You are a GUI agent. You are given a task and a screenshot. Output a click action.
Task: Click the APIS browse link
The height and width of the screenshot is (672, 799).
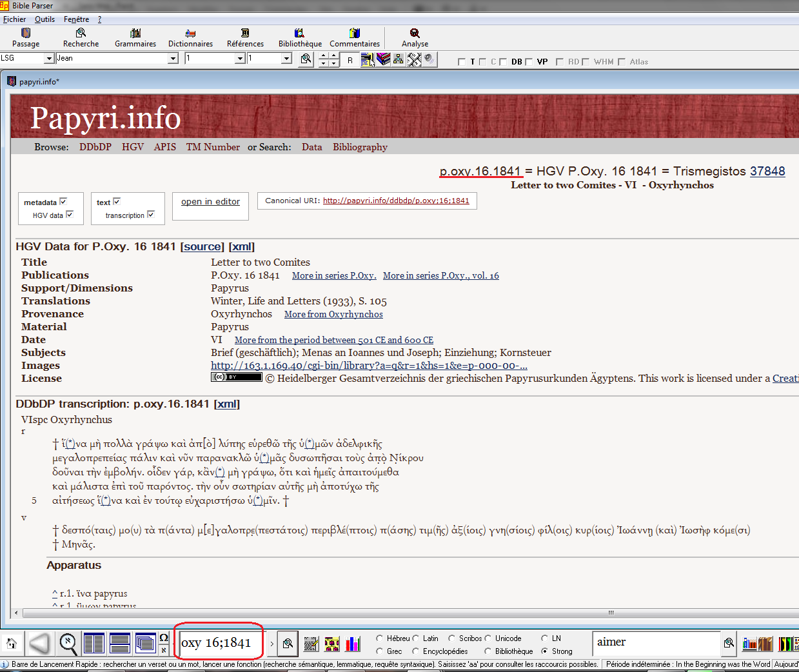tap(165, 147)
